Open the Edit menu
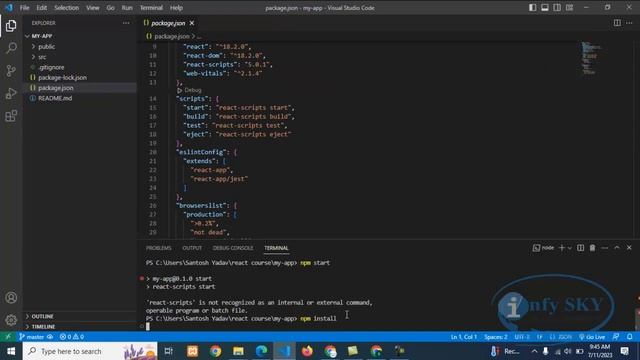The width and height of the screenshot is (640, 360). pyautogui.click(x=42, y=8)
